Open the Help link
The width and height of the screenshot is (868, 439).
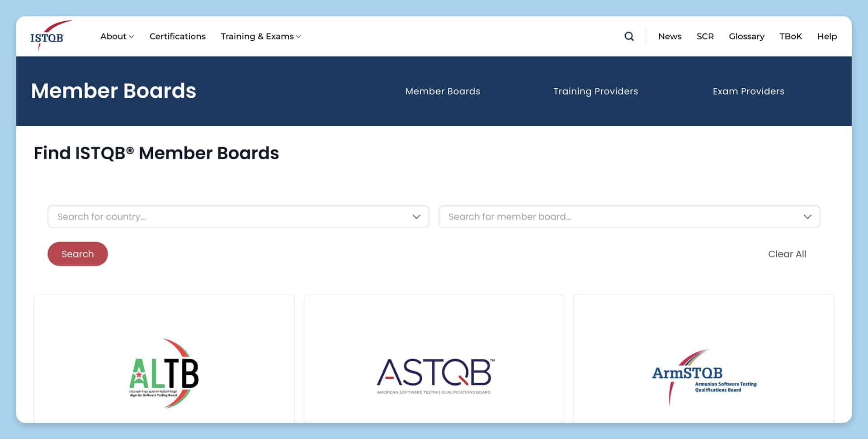(x=827, y=36)
